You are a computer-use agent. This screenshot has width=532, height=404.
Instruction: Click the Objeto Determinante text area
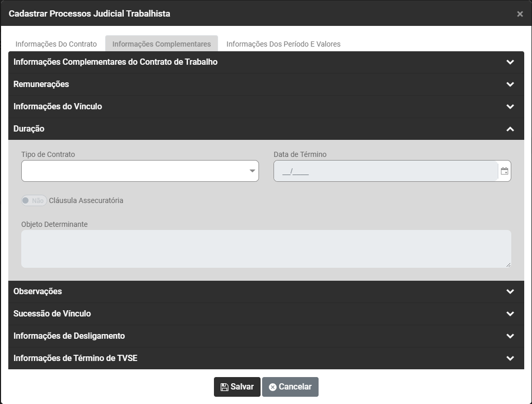tap(266, 249)
